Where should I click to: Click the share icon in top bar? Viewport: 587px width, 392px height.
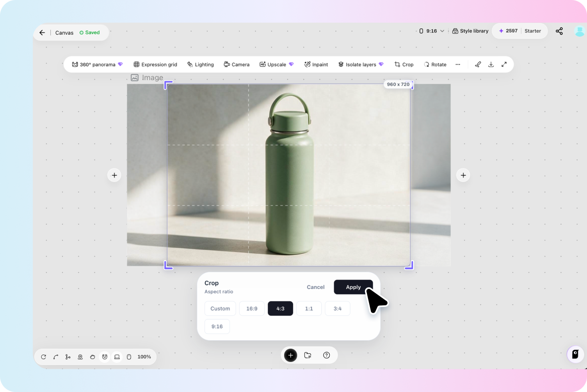click(559, 31)
